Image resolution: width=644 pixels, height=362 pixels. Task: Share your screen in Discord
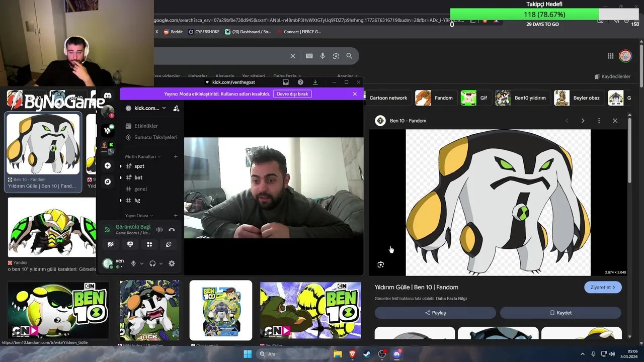pos(130,244)
